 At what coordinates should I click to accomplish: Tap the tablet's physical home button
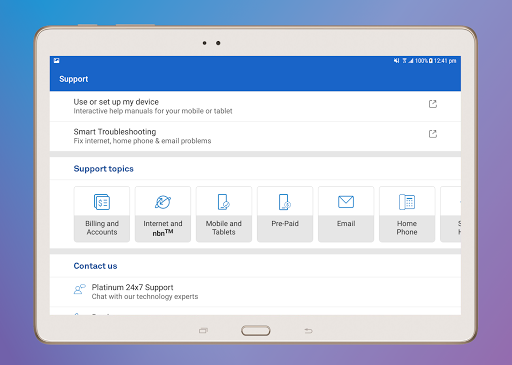click(256, 331)
